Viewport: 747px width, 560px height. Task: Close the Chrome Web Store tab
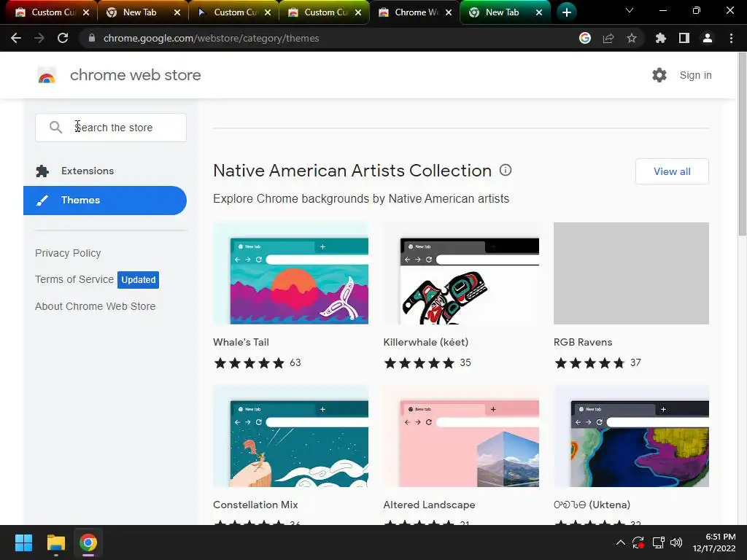pyautogui.click(x=449, y=12)
